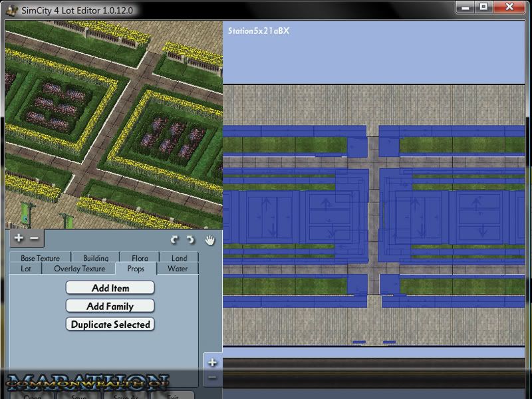
Task: Switch to the Land tab
Action: click(x=179, y=258)
